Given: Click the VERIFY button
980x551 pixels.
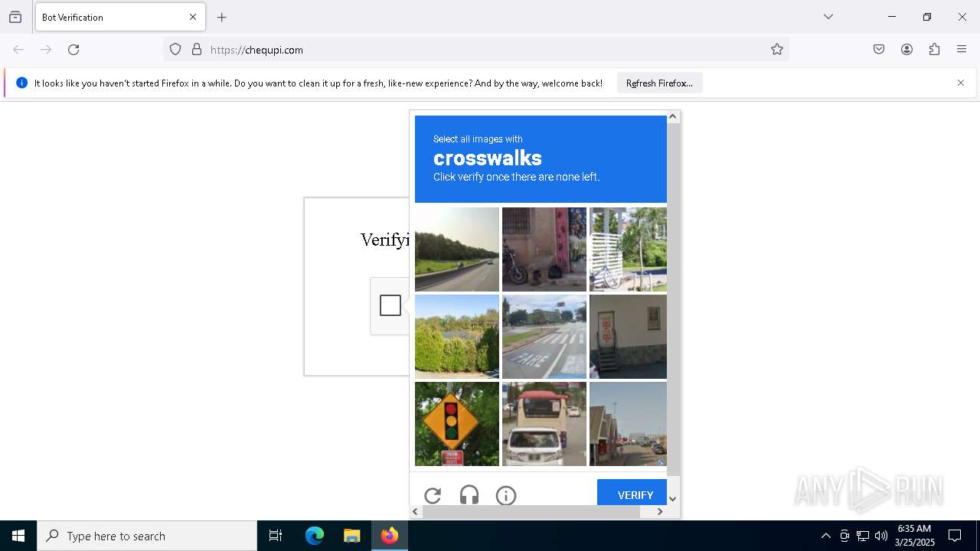Looking at the screenshot, I should [x=632, y=493].
